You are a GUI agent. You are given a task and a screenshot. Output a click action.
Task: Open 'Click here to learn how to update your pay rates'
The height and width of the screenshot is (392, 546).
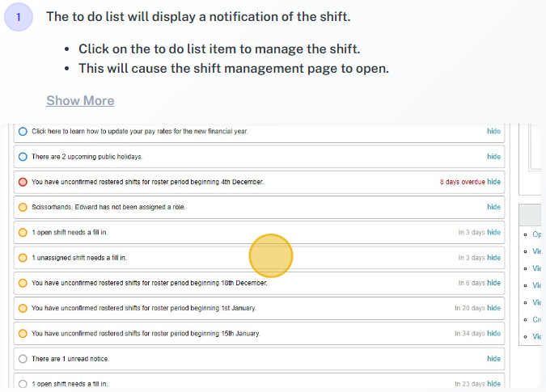[x=140, y=132]
